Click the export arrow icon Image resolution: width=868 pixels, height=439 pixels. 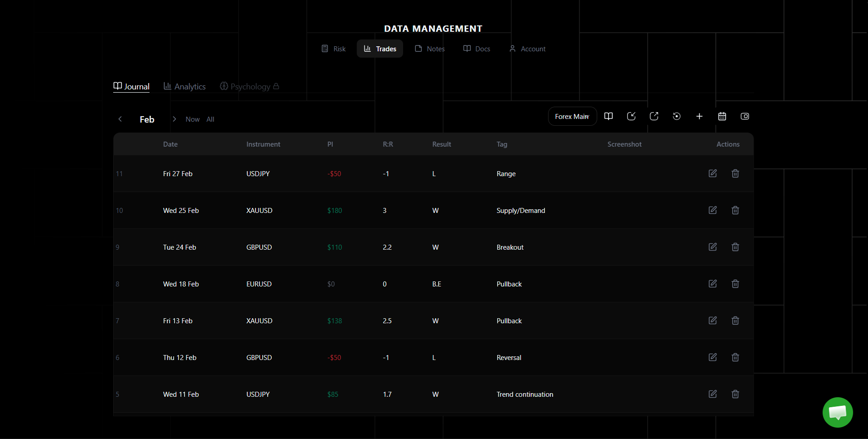653,116
